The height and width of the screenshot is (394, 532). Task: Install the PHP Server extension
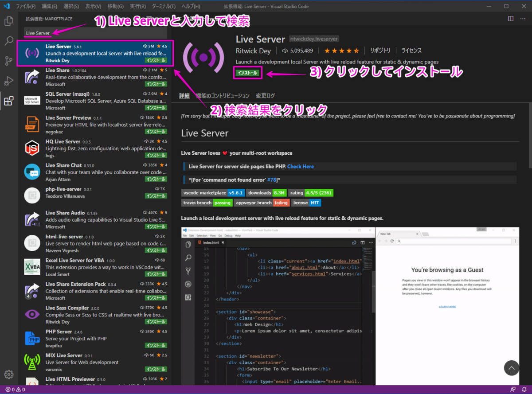(156, 345)
